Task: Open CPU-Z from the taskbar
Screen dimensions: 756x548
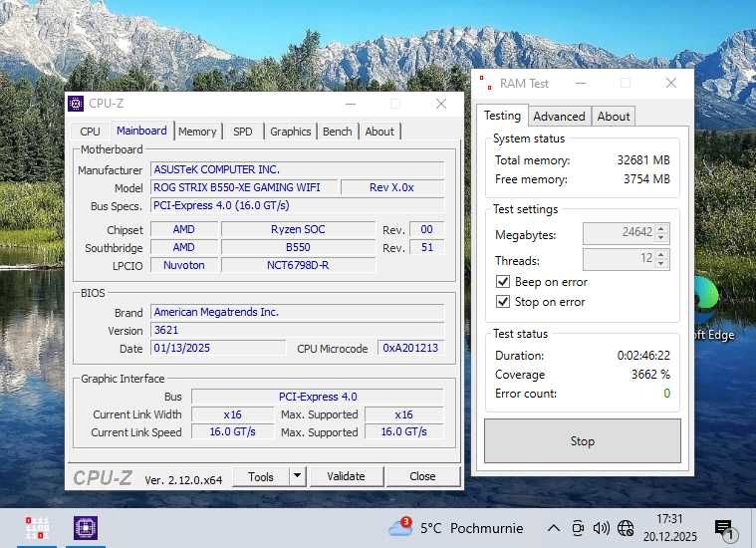Action: click(x=86, y=528)
